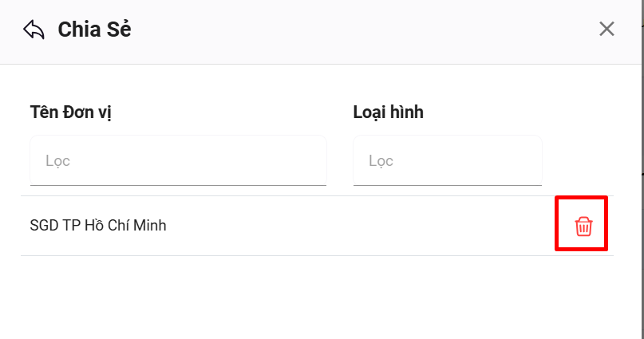Dismiss the share panel with the X
Viewport: 644px width, 339px height.
(x=606, y=30)
